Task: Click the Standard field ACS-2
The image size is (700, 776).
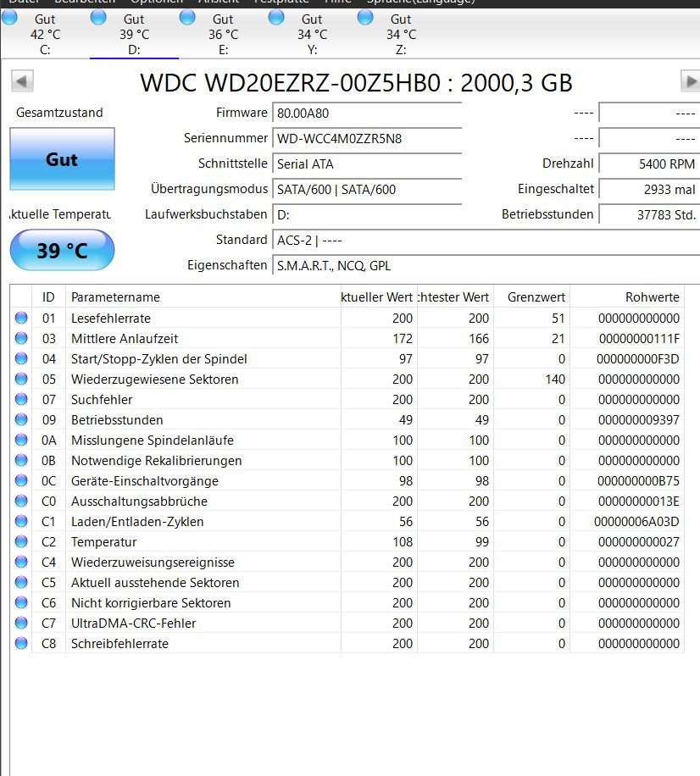Action: click(486, 240)
